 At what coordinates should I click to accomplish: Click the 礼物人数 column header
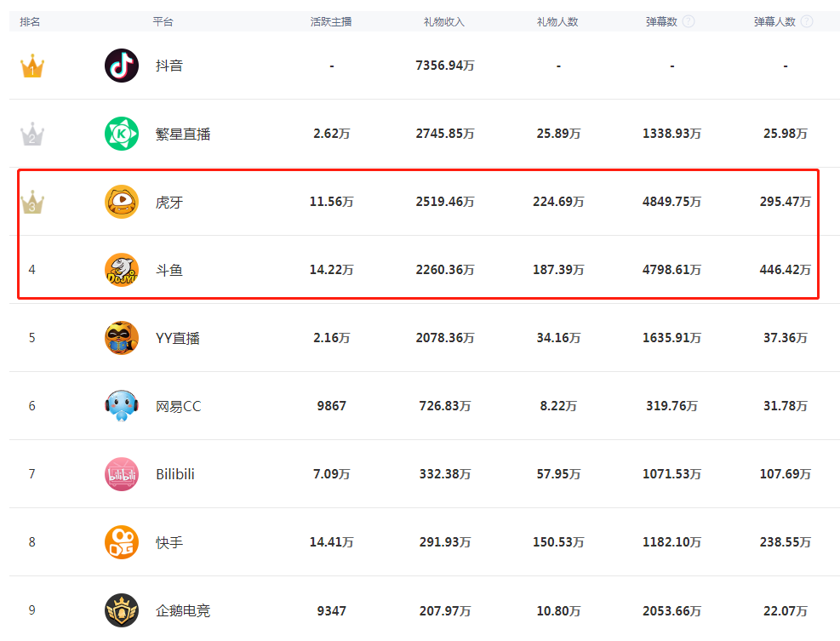557,22
